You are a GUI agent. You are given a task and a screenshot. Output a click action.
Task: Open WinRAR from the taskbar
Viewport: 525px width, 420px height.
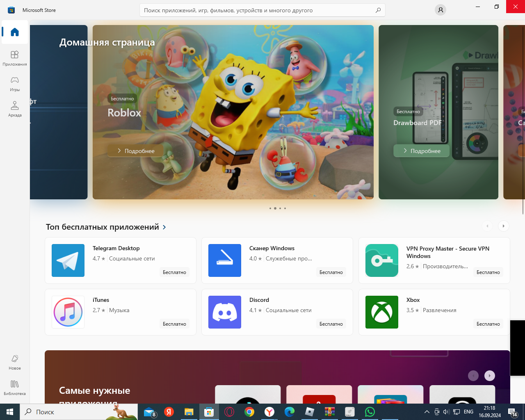click(329, 412)
